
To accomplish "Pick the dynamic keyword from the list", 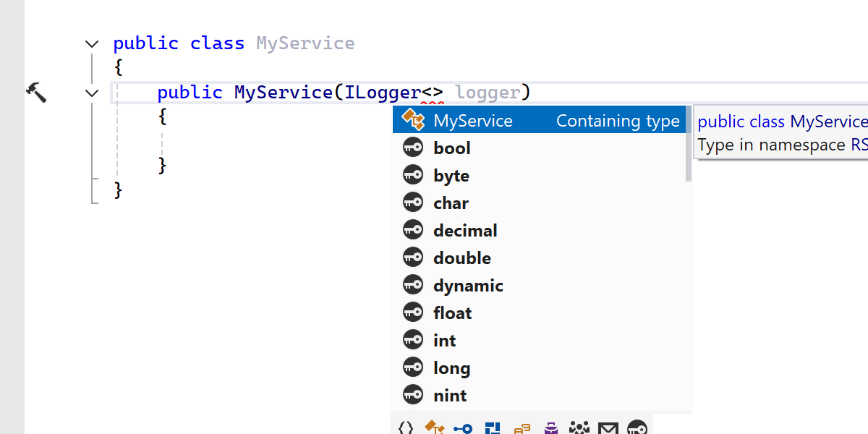I will (468, 286).
